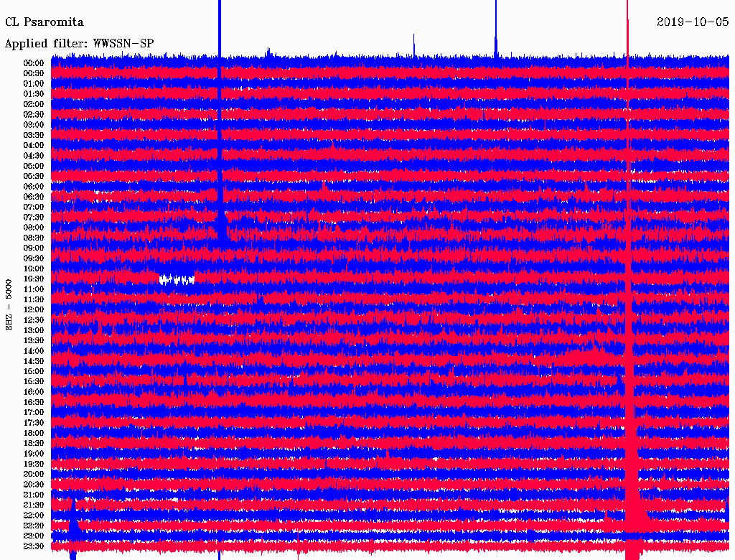This screenshot has width=735, height=560.
Task: Click the 22:30 time label
Action: (x=34, y=526)
